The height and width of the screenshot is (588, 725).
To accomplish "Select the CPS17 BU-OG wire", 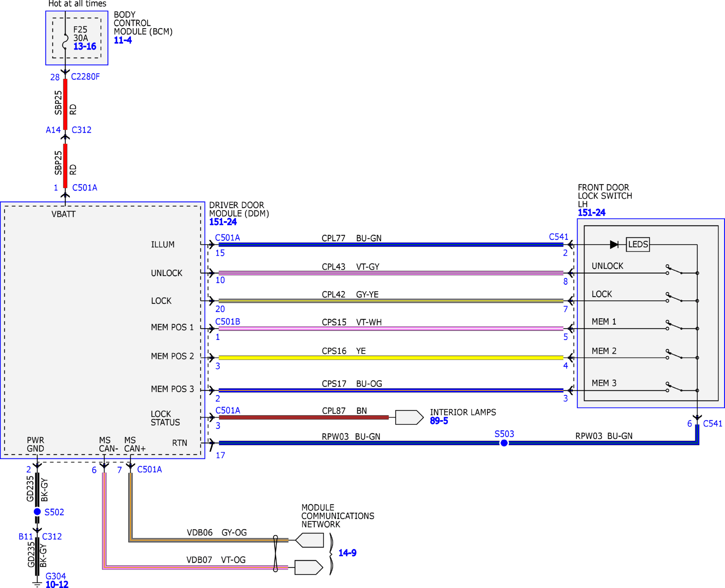I will point(391,390).
